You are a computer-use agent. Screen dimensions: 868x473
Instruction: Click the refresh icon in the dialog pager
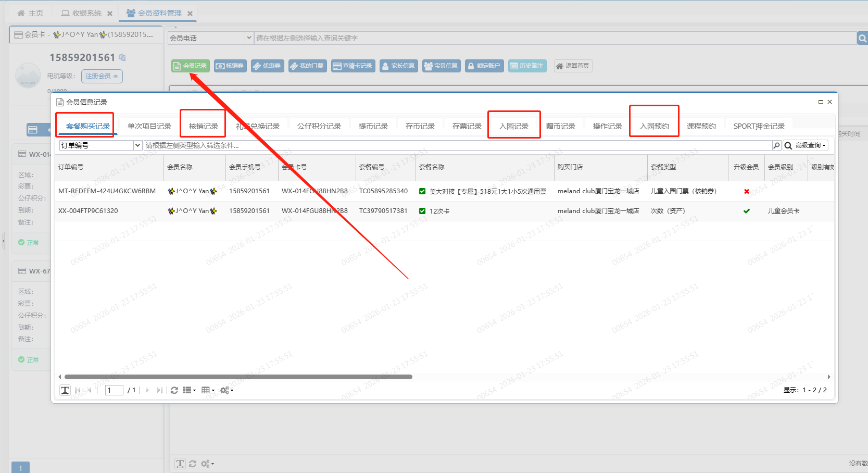[174, 390]
